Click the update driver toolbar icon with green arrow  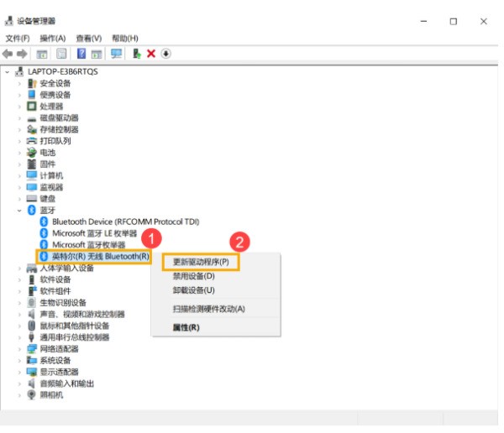coord(137,54)
